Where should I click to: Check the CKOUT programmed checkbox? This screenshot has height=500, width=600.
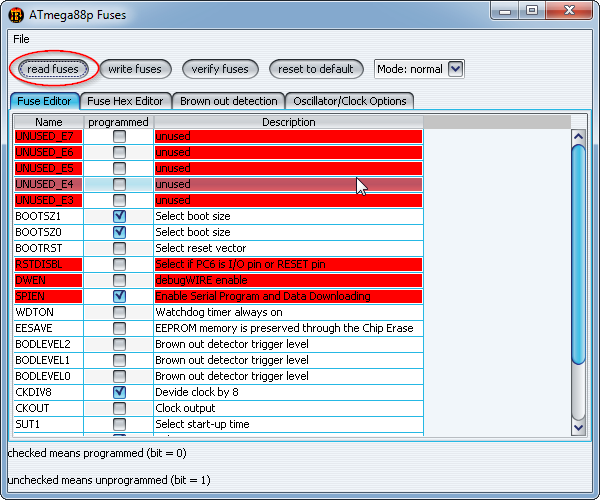[x=119, y=408]
